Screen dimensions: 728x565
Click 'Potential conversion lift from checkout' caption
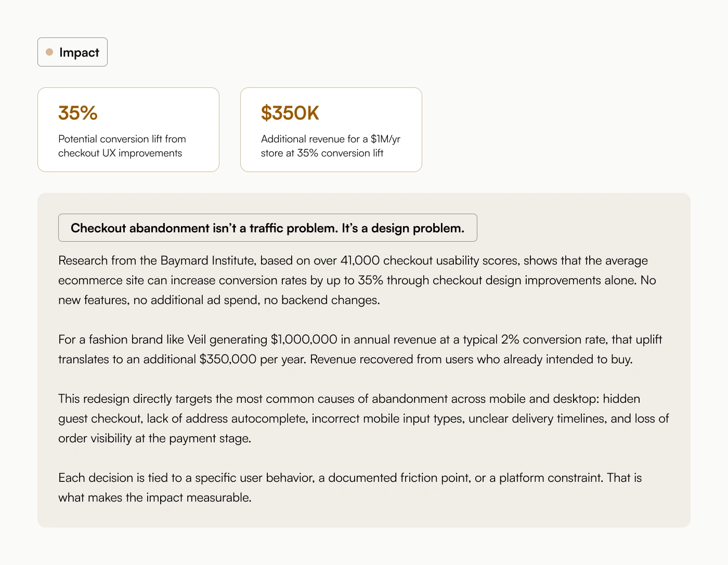(122, 146)
